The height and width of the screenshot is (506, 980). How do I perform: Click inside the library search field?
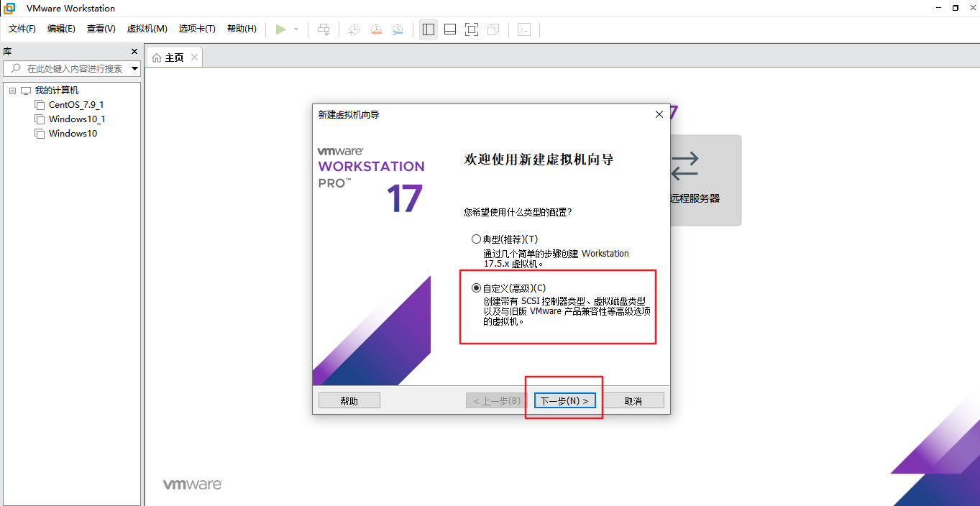(x=72, y=69)
